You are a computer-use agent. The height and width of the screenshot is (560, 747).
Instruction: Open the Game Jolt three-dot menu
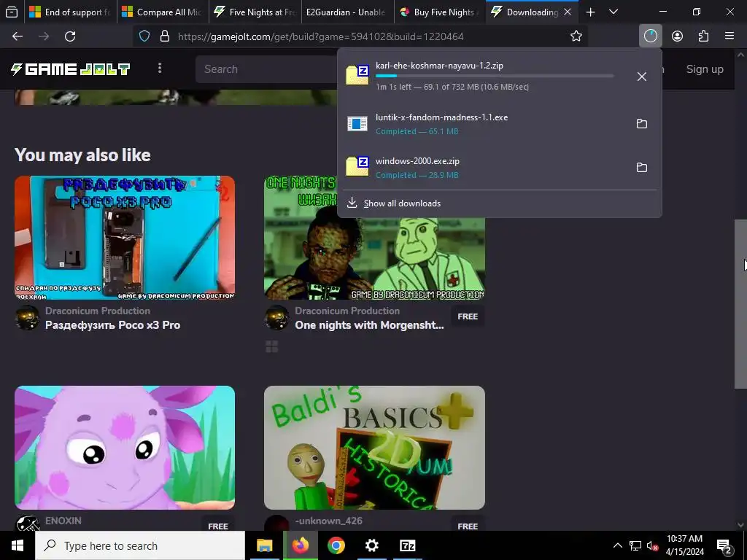(x=160, y=69)
